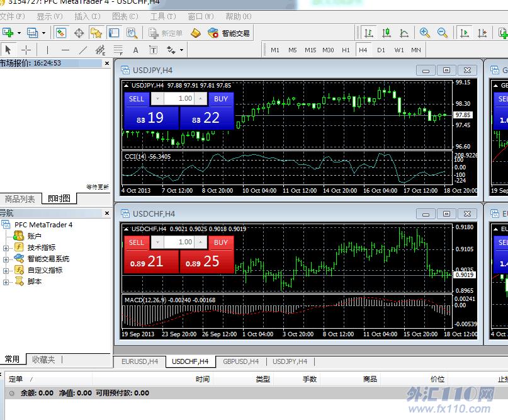This screenshot has height=420, width=508.
Task: Select the Fibonacci retracement tool
Action: point(118,50)
